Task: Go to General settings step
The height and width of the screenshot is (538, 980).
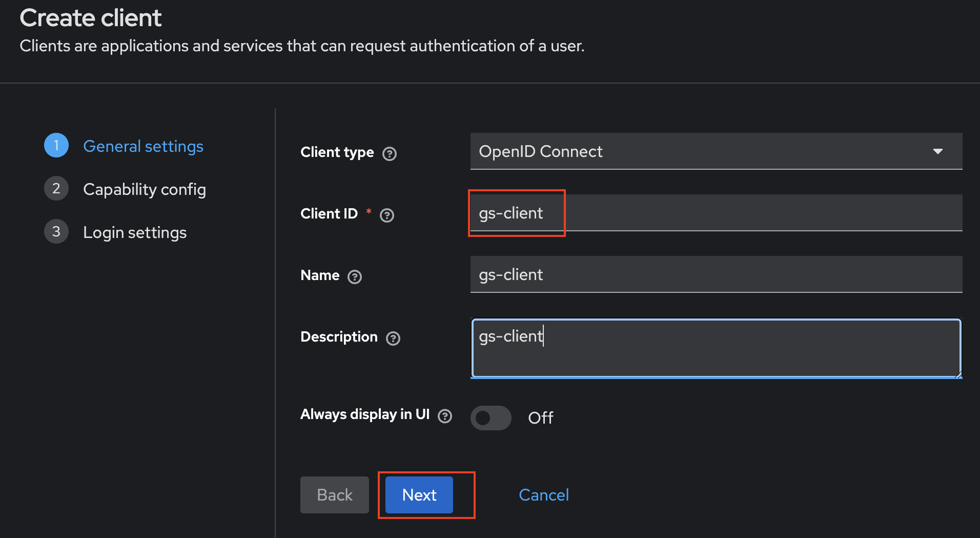Action: (x=143, y=147)
